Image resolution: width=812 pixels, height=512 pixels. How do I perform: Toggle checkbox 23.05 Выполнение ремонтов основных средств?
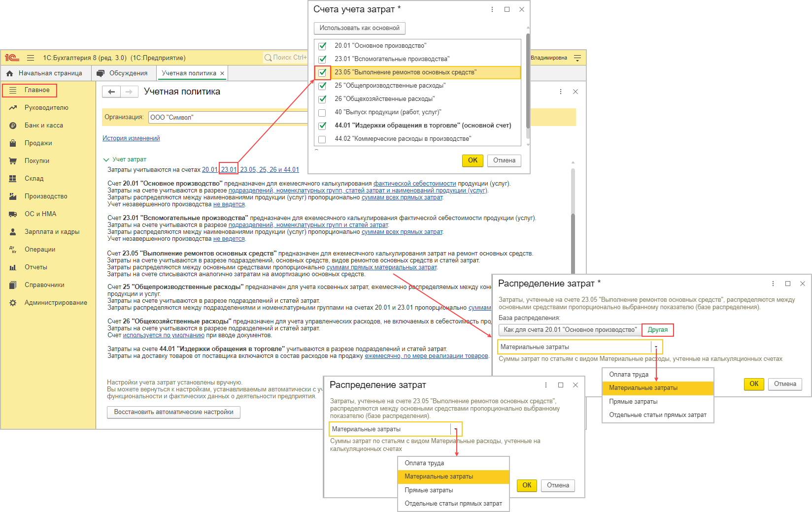[x=322, y=72]
